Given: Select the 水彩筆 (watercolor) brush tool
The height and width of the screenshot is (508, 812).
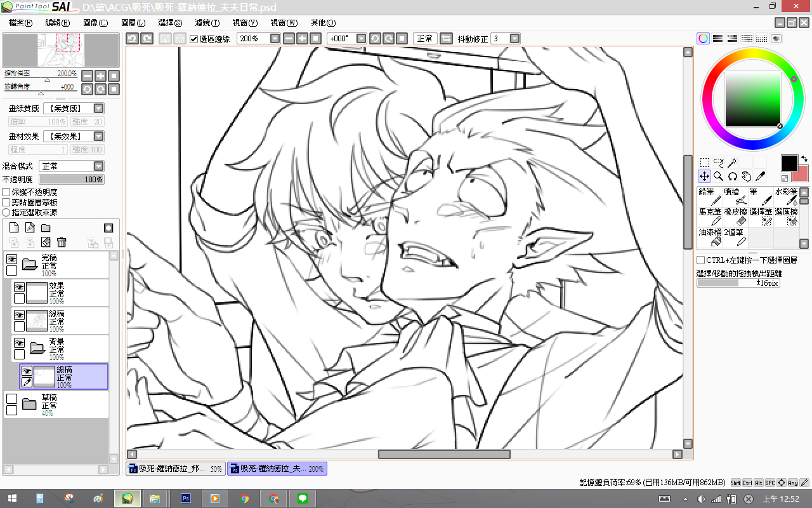Looking at the screenshot, I should coord(786,196).
